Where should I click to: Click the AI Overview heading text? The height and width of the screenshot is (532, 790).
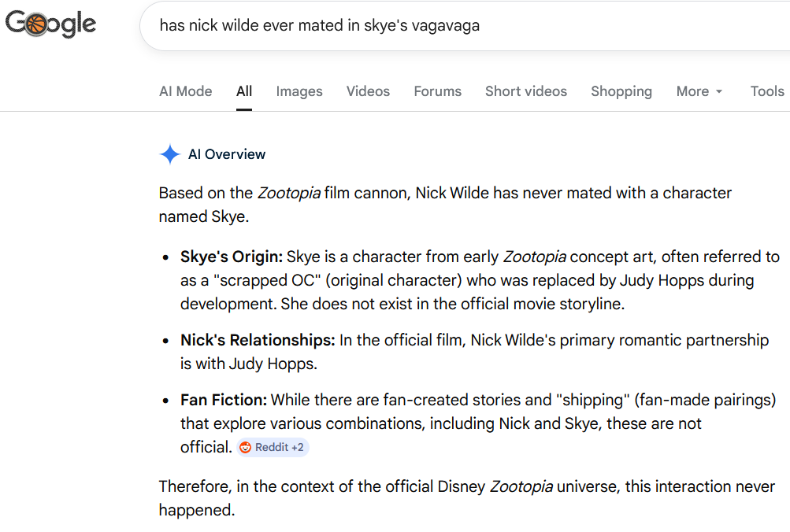point(227,154)
